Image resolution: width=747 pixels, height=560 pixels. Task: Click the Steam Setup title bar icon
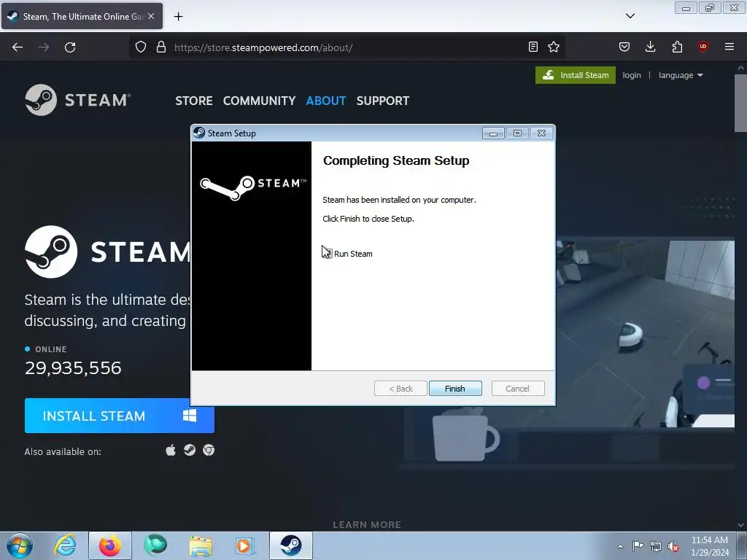pos(199,133)
